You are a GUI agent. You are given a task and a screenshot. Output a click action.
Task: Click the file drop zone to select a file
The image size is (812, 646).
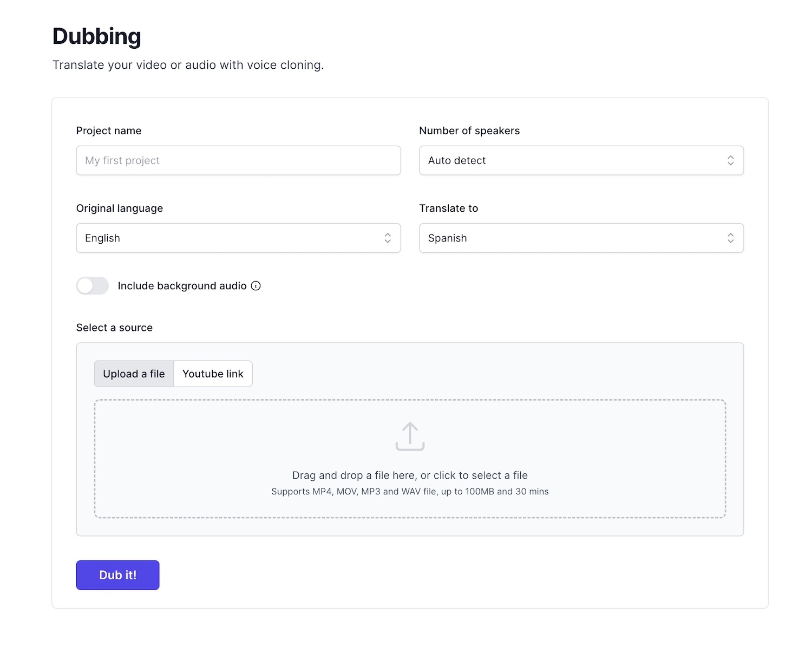coord(410,458)
